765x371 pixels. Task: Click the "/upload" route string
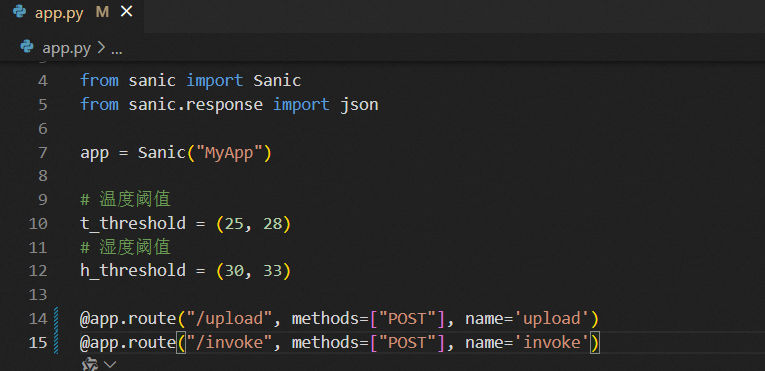[229, 319]
